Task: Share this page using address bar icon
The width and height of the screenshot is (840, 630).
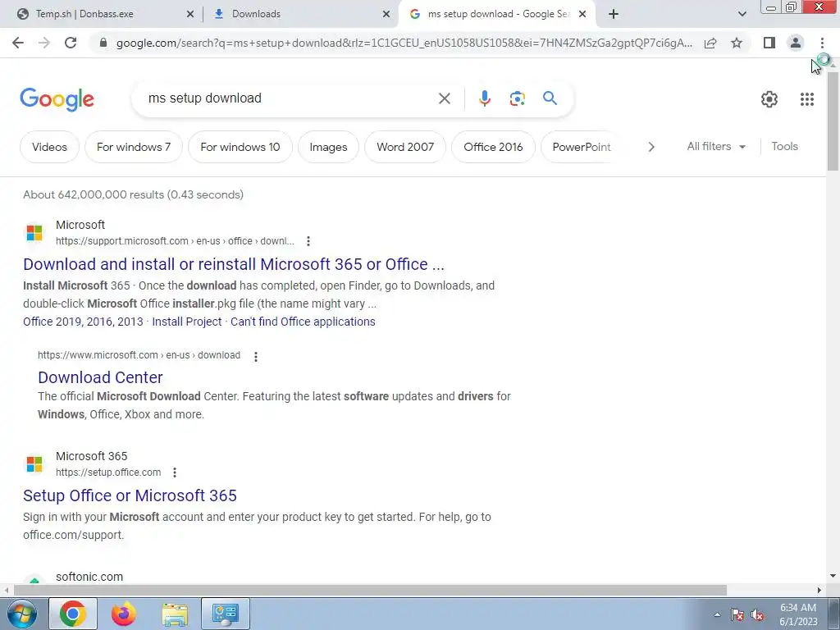Action: pyautogui.click(x=710, y=43)
